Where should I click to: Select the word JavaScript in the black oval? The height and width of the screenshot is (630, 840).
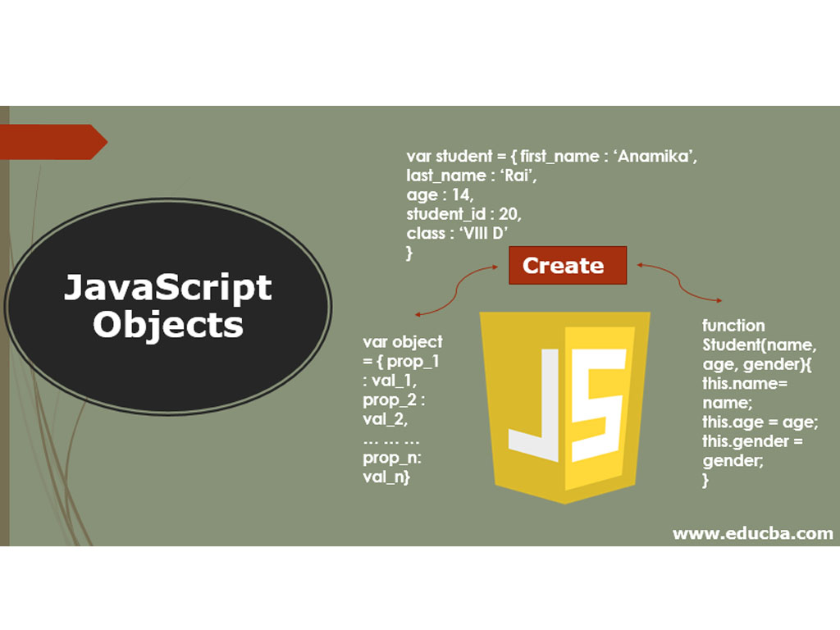pyautogui.click(x=168, y=288)
